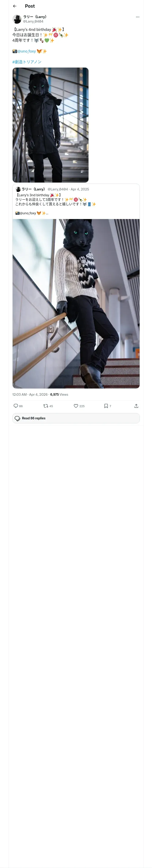Open the quoted post sweater photo
152x868 pixels.
pos(76,304)
